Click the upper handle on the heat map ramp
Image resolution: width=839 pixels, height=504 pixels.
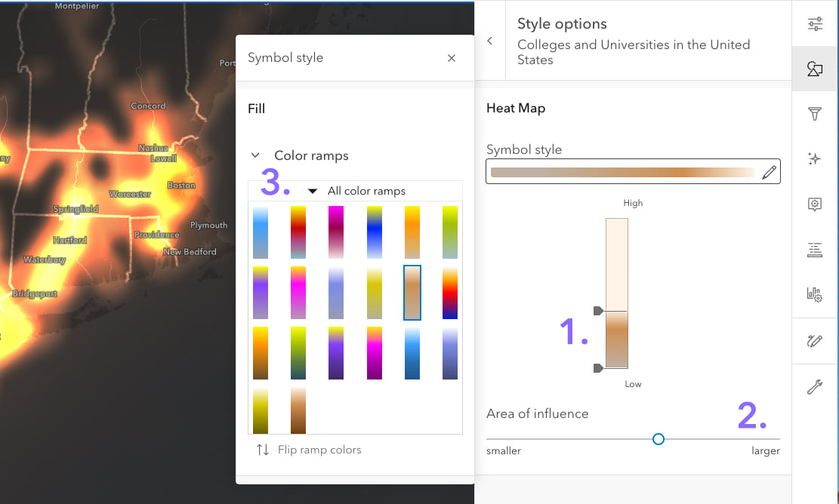click(598, 311)
